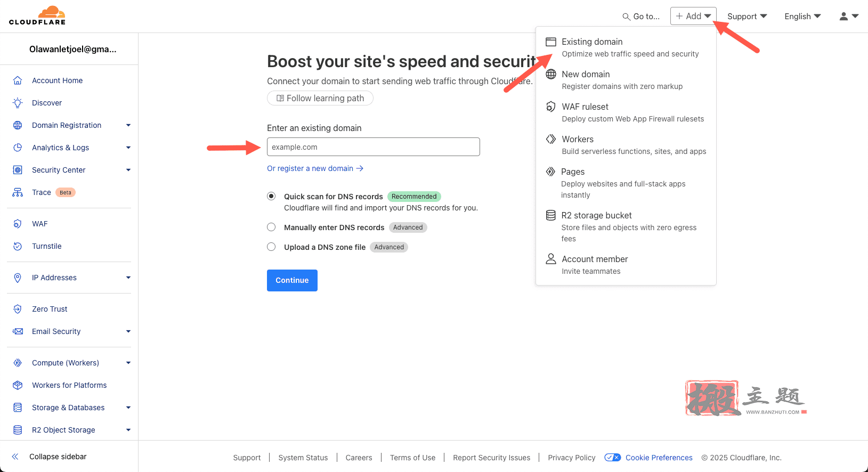Click the existing domain input field
The image size is (868, 472).
pyautogui.click(x=374, y=147)
